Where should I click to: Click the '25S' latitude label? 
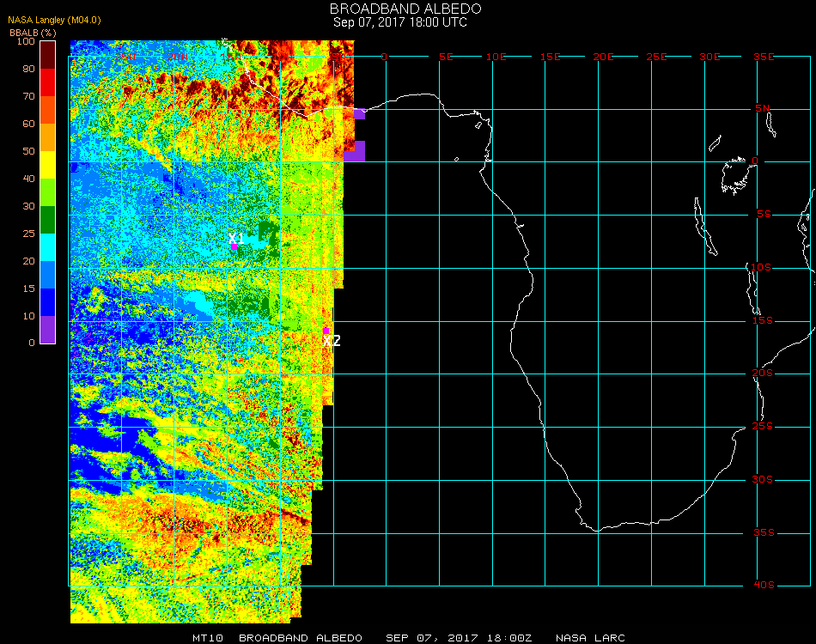763,427
